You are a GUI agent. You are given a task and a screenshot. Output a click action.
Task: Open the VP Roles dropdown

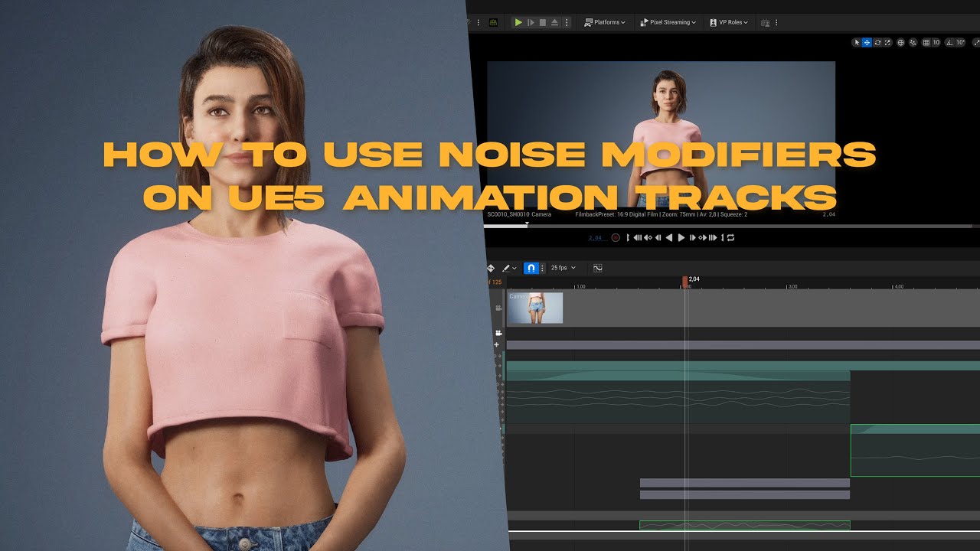pos(729,22)
